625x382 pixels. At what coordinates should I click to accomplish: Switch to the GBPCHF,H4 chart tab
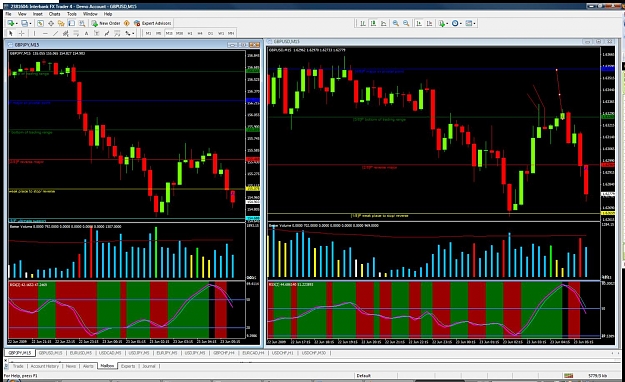(x=224, y=353)
